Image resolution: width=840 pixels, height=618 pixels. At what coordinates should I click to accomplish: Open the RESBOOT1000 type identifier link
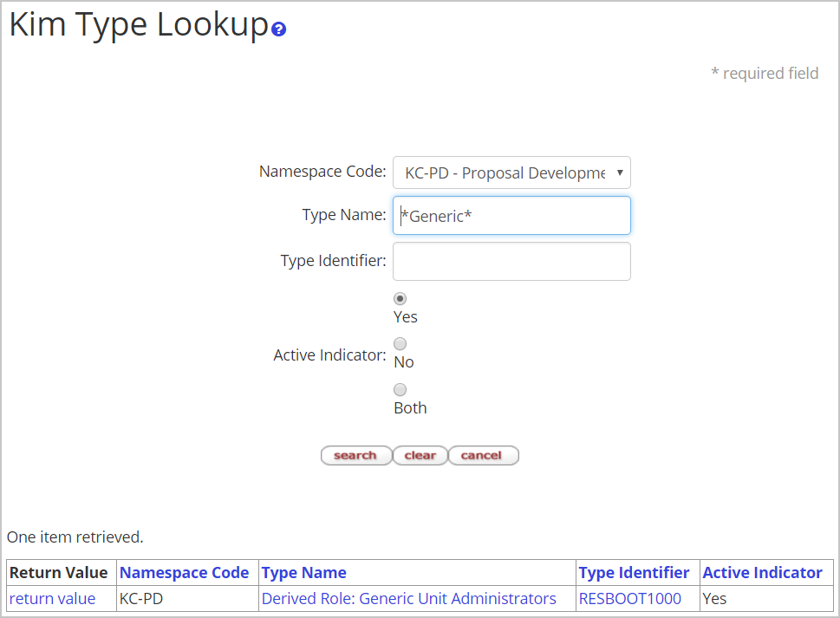tap(630, 598)
